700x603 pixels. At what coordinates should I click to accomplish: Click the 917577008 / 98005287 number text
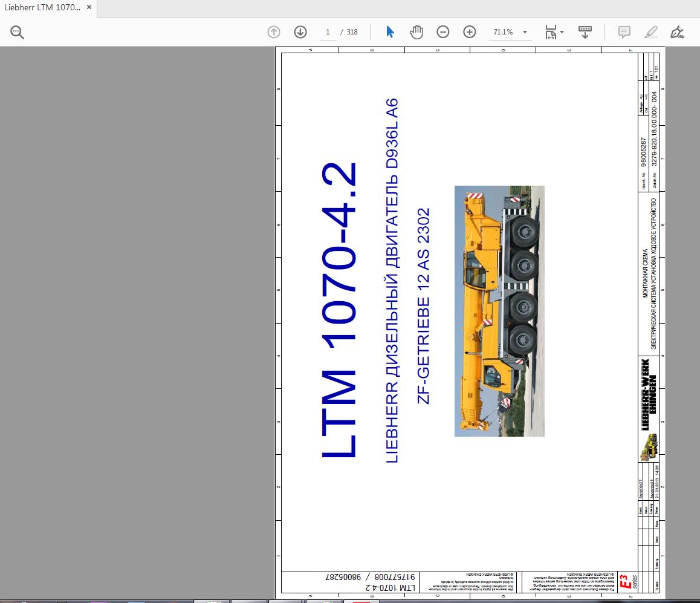pyautogui.click(x=370, y=577)
